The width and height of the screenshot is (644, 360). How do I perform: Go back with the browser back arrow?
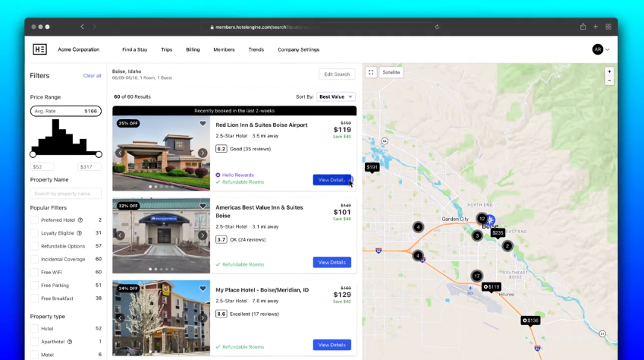[x=82, y=27]
